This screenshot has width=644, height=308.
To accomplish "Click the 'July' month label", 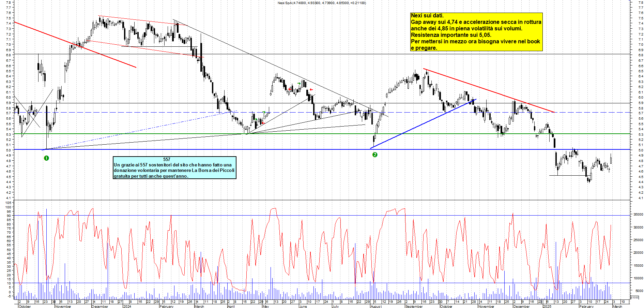I will click(335, 306).
